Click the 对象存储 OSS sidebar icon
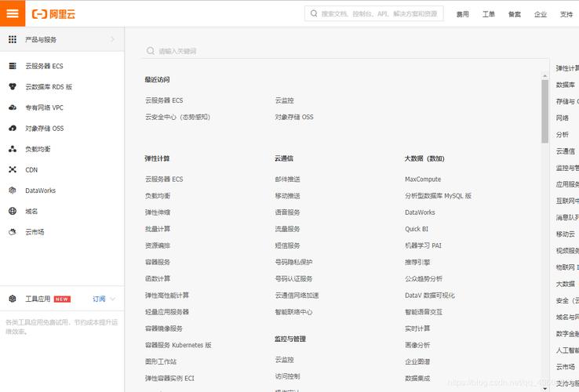Viewport: 579px width, 392px height. pos(13,128)
